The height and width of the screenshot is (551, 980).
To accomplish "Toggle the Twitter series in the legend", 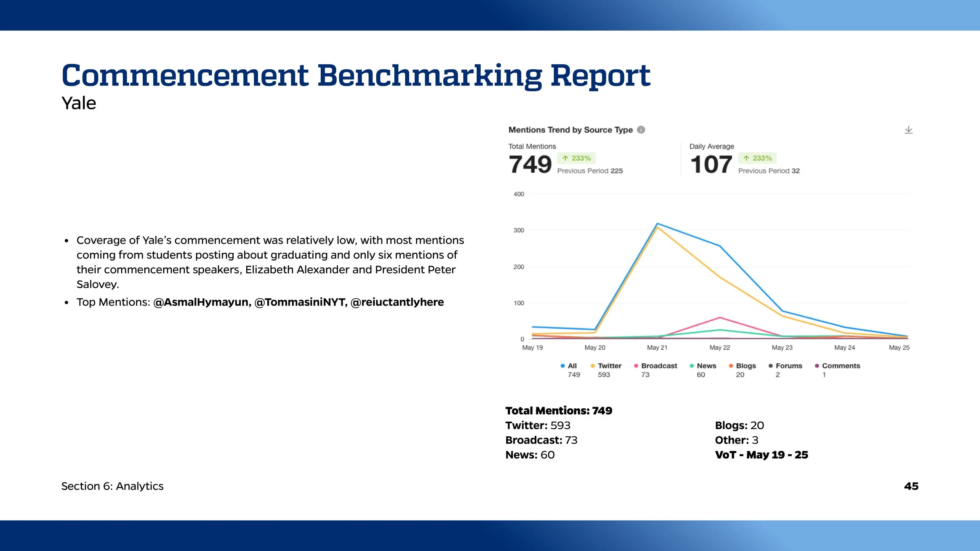I will tap(609, 366).
